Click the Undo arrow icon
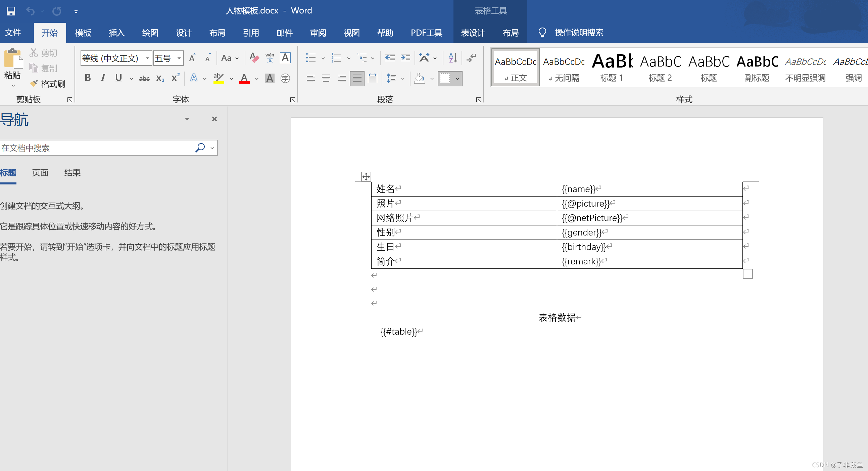 30,11
